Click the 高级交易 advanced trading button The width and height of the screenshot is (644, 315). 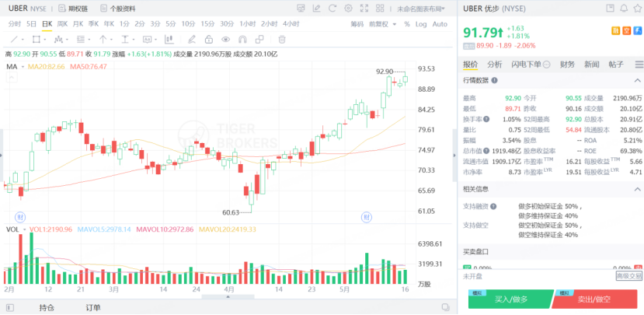click(x=628, y=276)
